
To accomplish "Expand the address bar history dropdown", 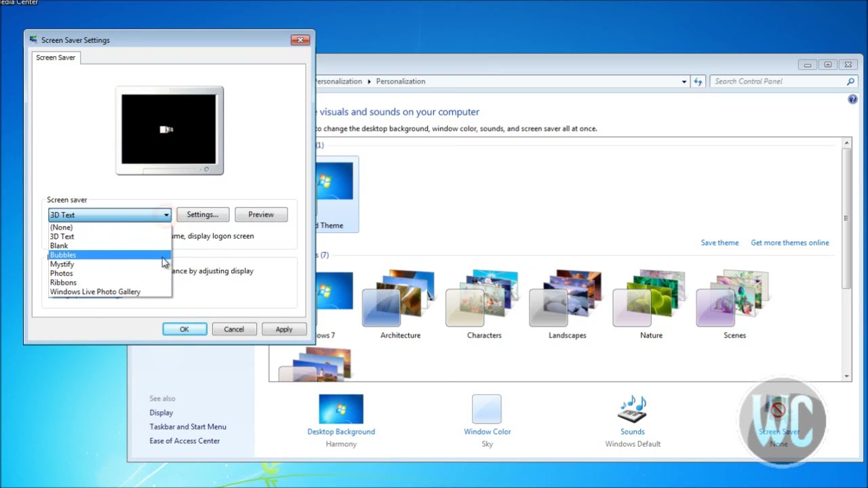I will [684, 81].
